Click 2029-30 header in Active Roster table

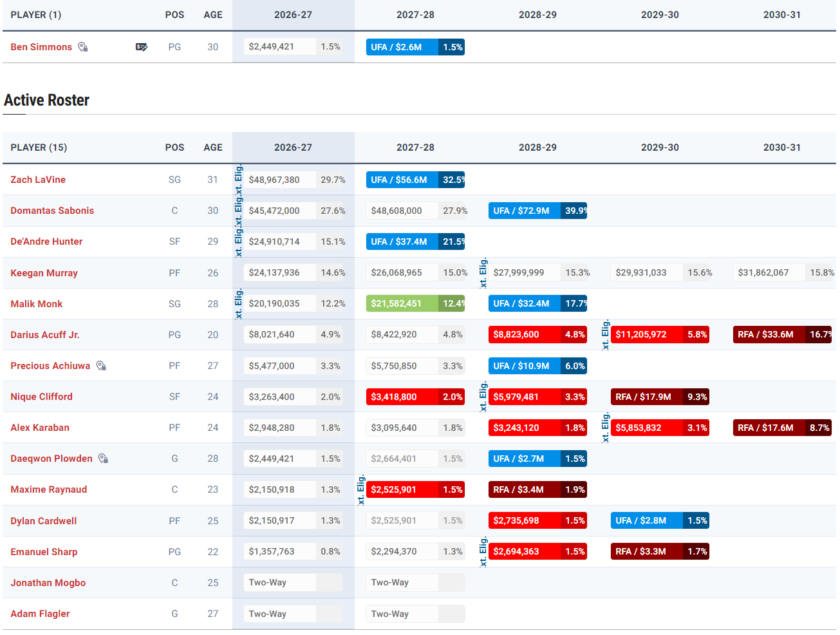(660, 147)
